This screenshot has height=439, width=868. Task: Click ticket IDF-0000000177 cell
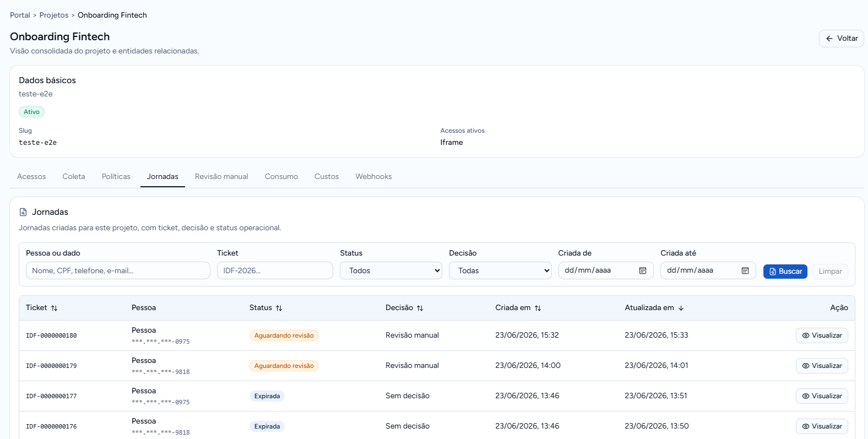pos(51,397)
